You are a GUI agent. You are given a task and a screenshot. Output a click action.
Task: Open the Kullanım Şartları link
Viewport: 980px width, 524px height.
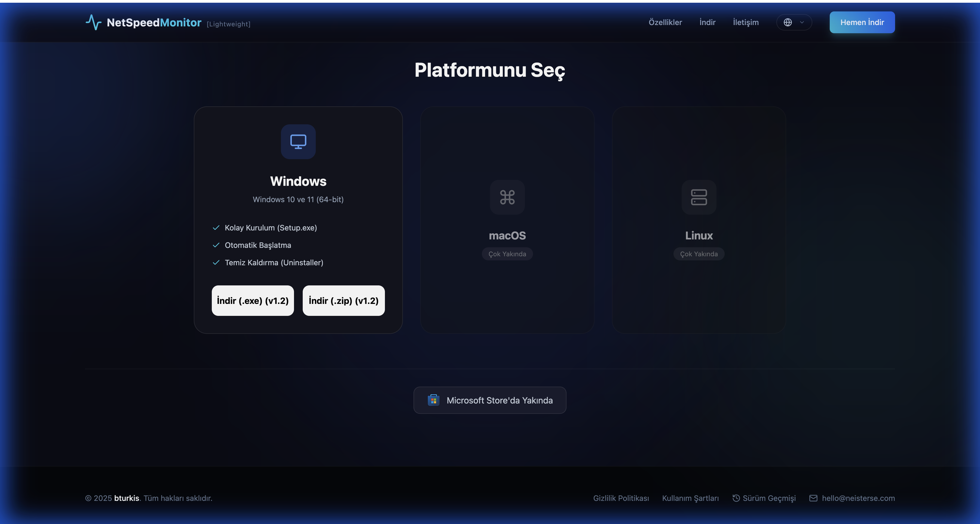click(x=690, y=498)
